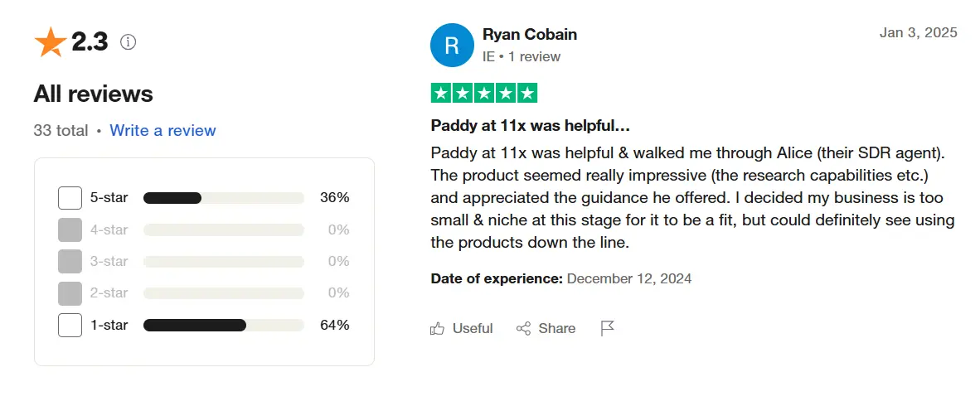Check the 1-star filter checkbox
980x401 pixels.
(x=70, y=325)
